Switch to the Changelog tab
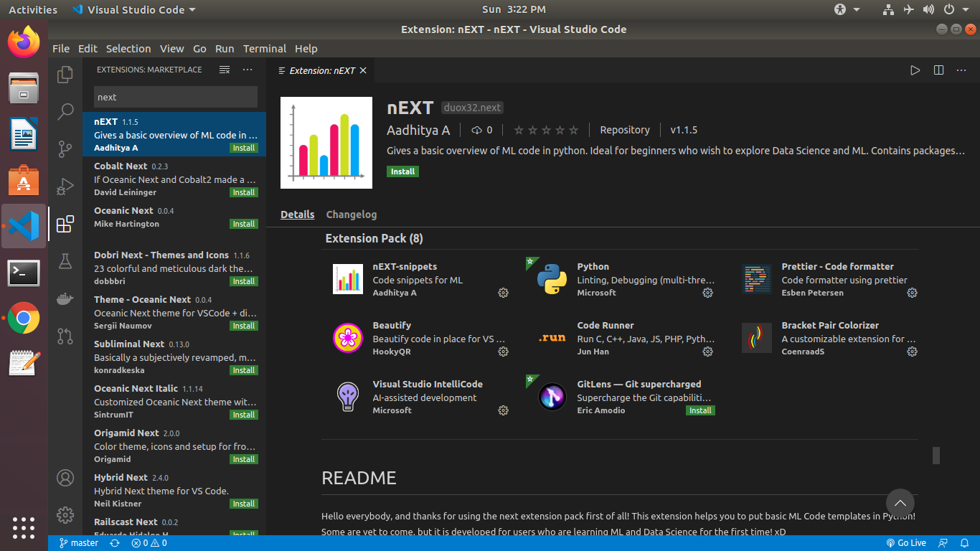Screen dimensions: 980x551 coord(351,214)
